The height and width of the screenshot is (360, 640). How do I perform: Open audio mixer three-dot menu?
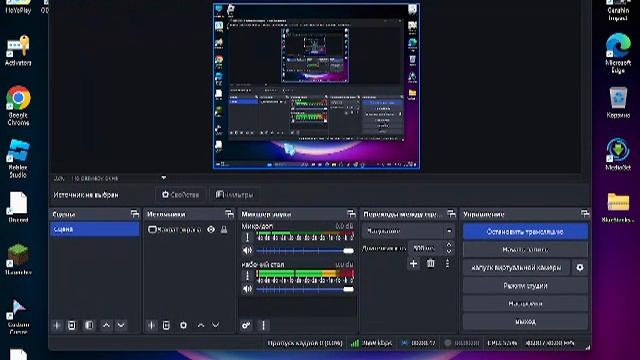tap(263, 325)
